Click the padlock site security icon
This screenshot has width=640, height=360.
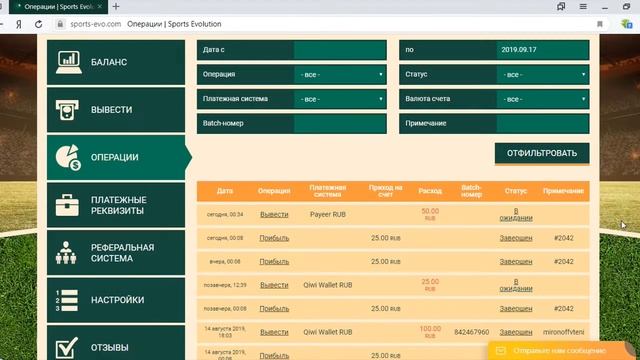pos(60,24)
